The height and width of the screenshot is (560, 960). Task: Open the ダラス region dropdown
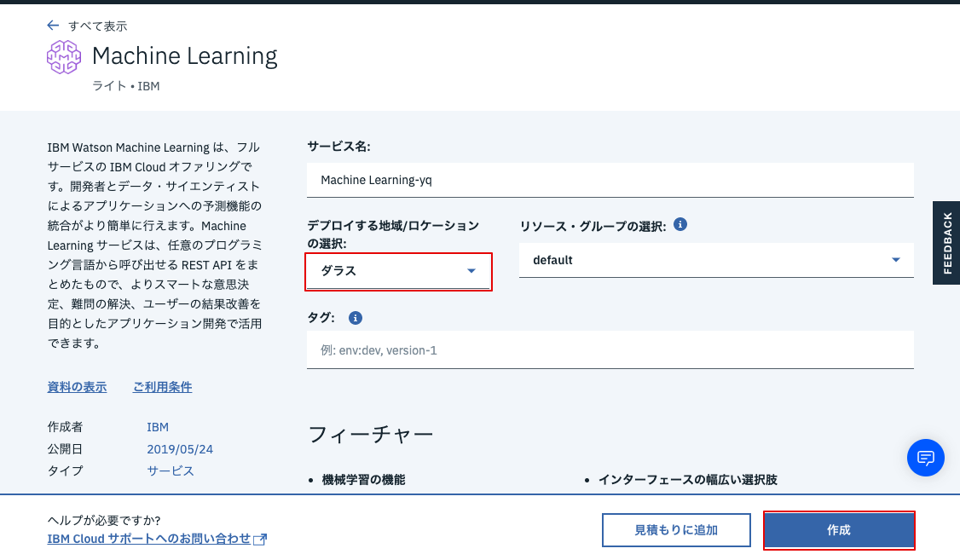coord(398,271)
